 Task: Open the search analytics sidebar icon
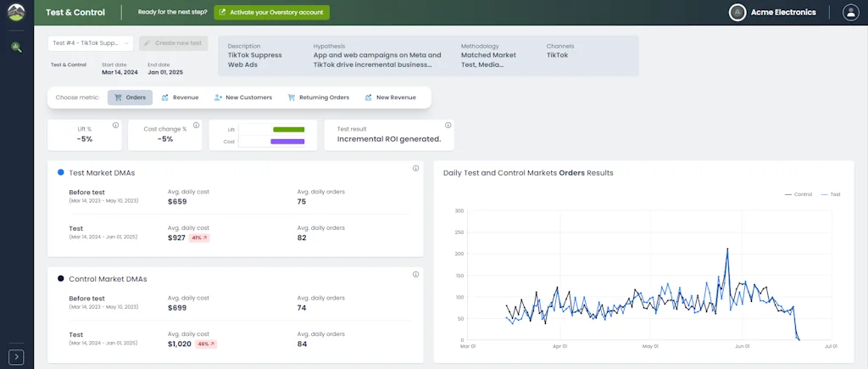pos(16,48)
